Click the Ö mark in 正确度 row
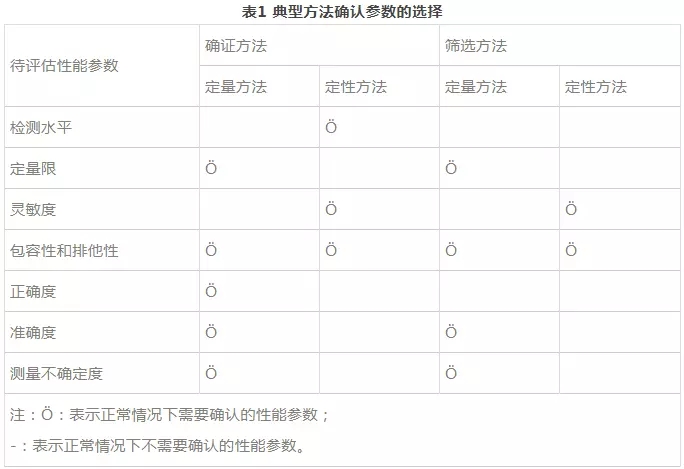Image resolution: width=684 pixels, height=469 pixels. (211, 291)
